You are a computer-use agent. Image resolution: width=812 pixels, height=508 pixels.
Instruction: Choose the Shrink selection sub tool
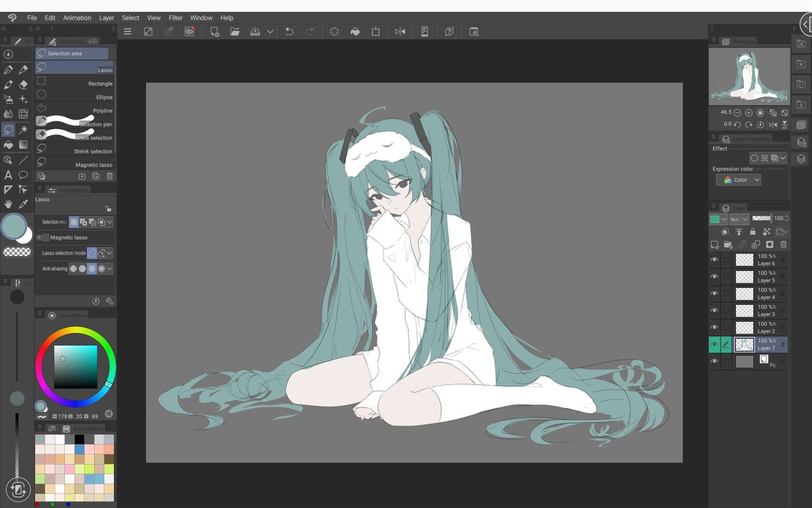click(x=74, y=151)
